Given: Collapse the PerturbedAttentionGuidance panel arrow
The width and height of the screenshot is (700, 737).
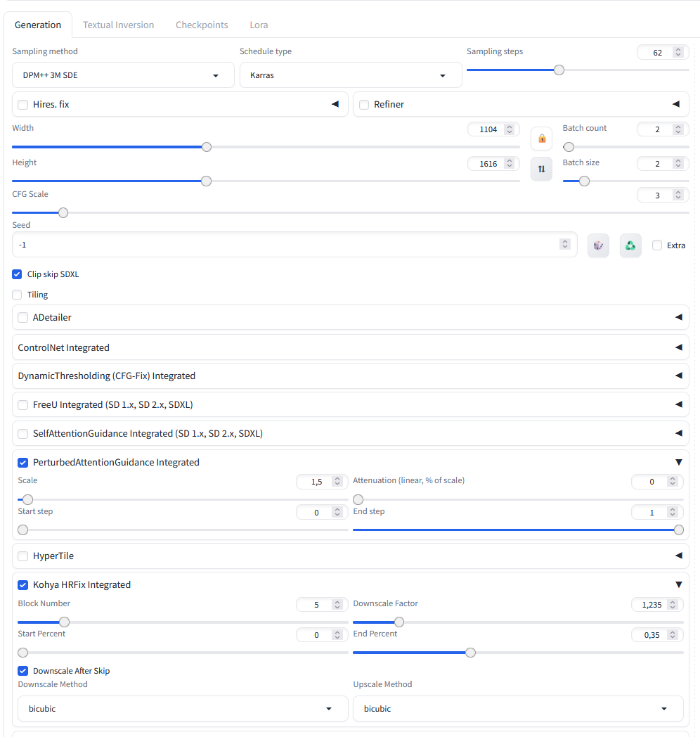Looking at the screenshot, I should coord(679,463).
